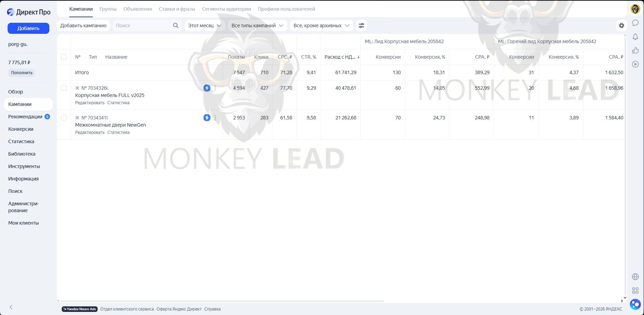Viewport: 644px width, 315px height.
Task: Check the Межкомнатные двери NewGen checkbox
Action: pyautogui.click(x=64, y=118)
